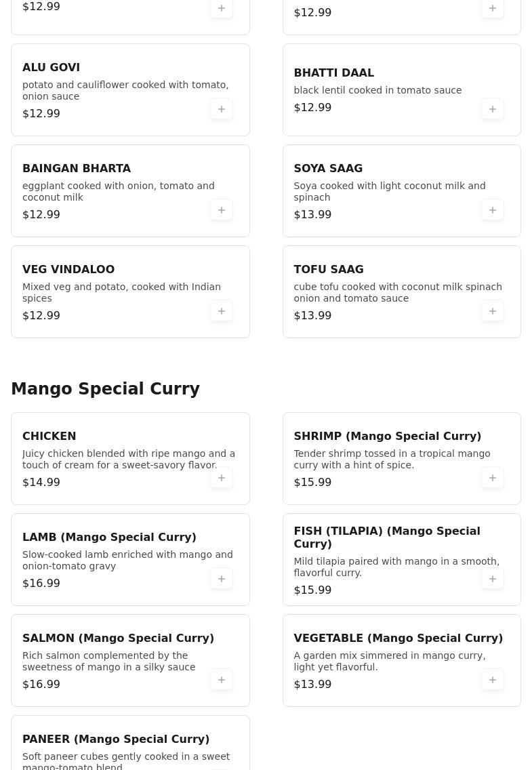Open the BAINGAN BHARTA item title
Image resolution: width=532 pixels, height=770 pixels.
[77, 168]
